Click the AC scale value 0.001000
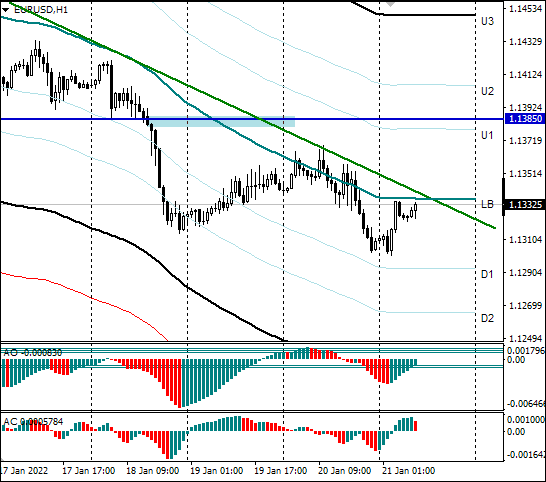Image resolution: width=546 pixels, height=482 pixels. (x=526, y=419)
